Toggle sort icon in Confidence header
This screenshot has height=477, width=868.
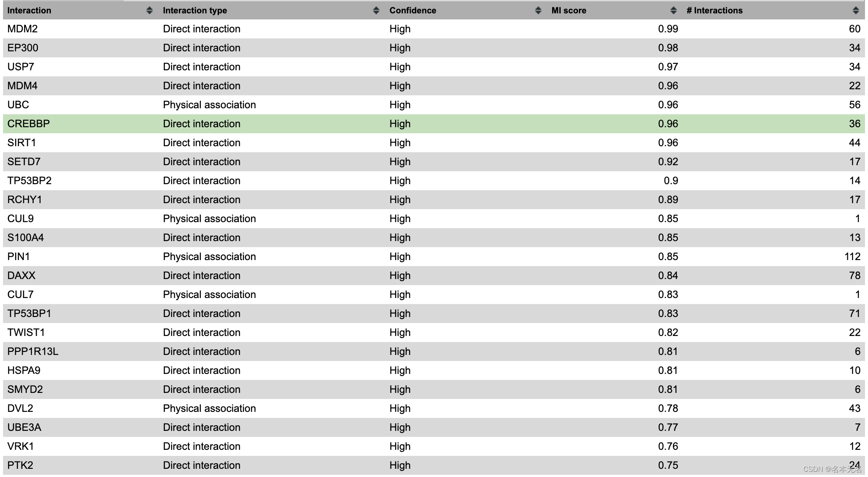click(538, 10)
